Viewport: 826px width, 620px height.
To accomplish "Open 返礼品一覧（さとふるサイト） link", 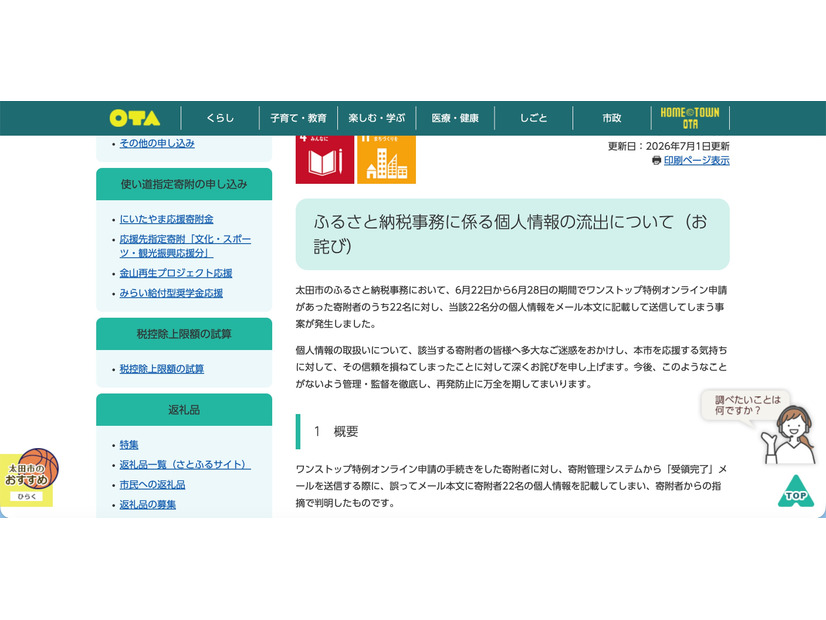I will click(x=185, y=465).
